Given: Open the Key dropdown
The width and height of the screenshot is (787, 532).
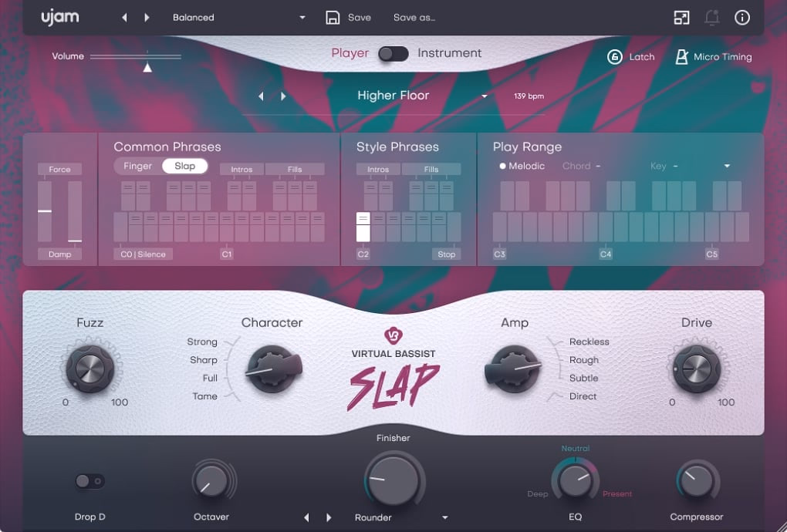Looking at the screenshot, I should click(x=727, y=166).
